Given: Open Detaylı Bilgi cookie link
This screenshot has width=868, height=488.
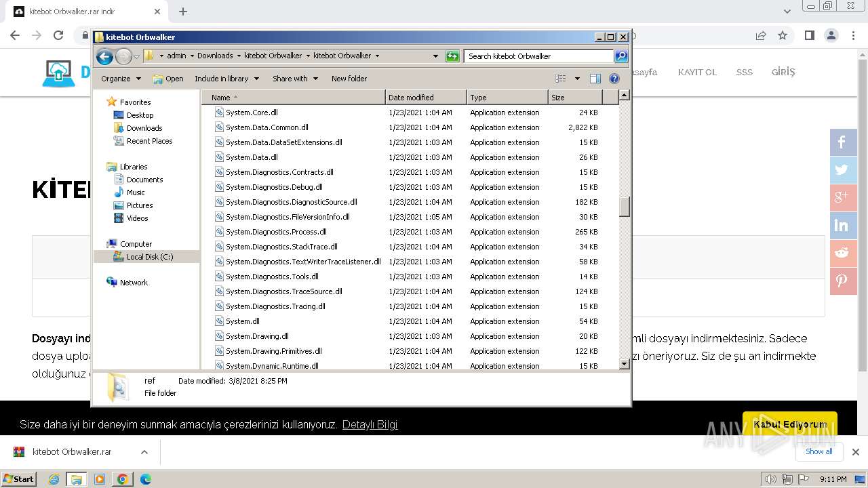Looking at the screenshot, I should click(370, 424).
